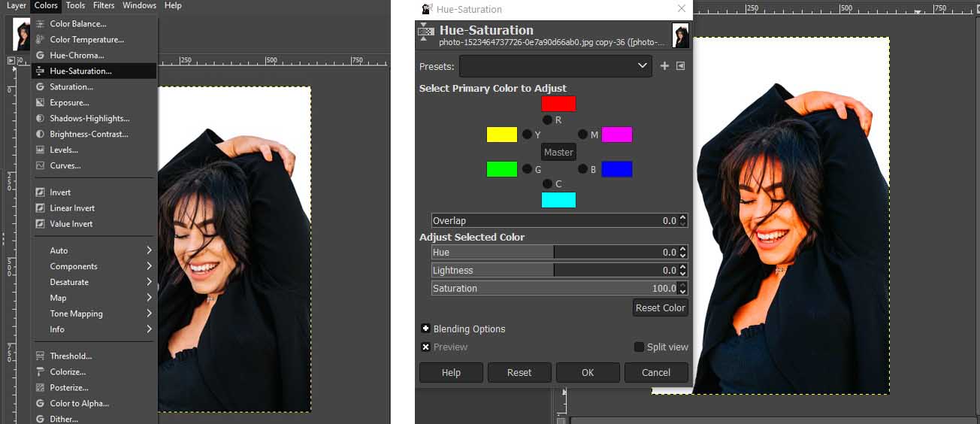Click the Value Invert icon
Screen dimensions: 980x424
click(x=41, y=224)
